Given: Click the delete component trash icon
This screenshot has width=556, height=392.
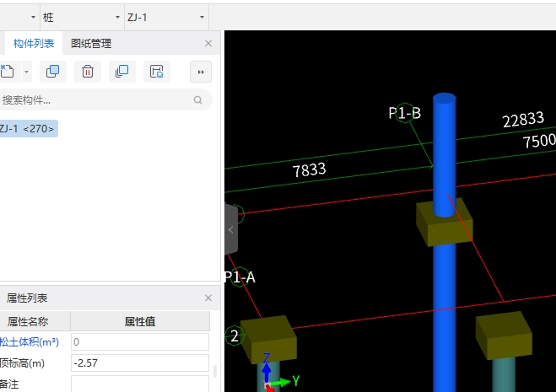Looking at the screenshot, I should tap(88, 72).
